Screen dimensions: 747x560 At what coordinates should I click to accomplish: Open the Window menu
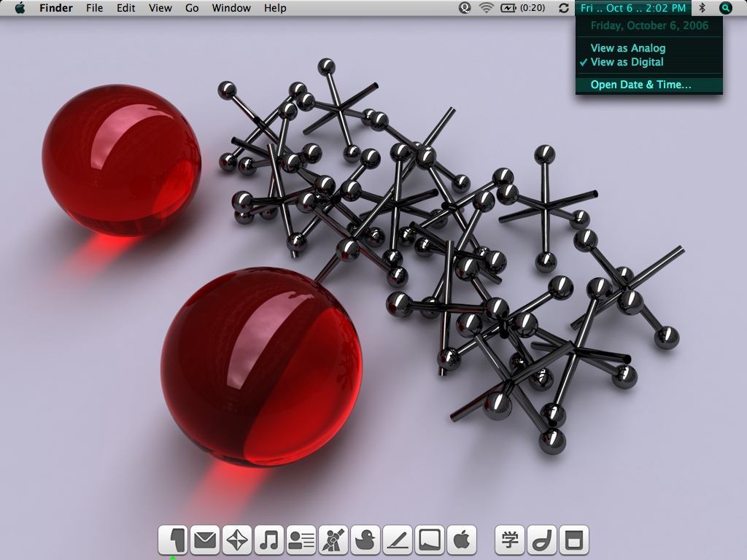231,8
